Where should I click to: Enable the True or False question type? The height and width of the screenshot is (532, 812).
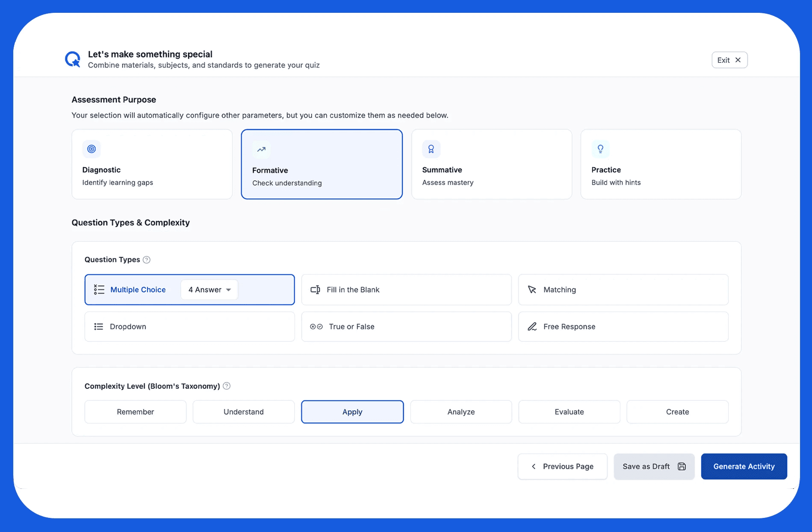tap(407, 326)
